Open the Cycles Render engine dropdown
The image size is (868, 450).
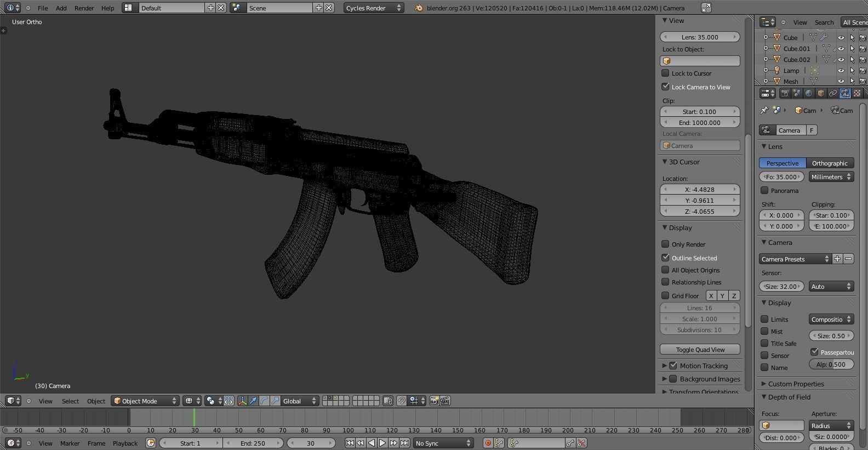pos(374,8)
